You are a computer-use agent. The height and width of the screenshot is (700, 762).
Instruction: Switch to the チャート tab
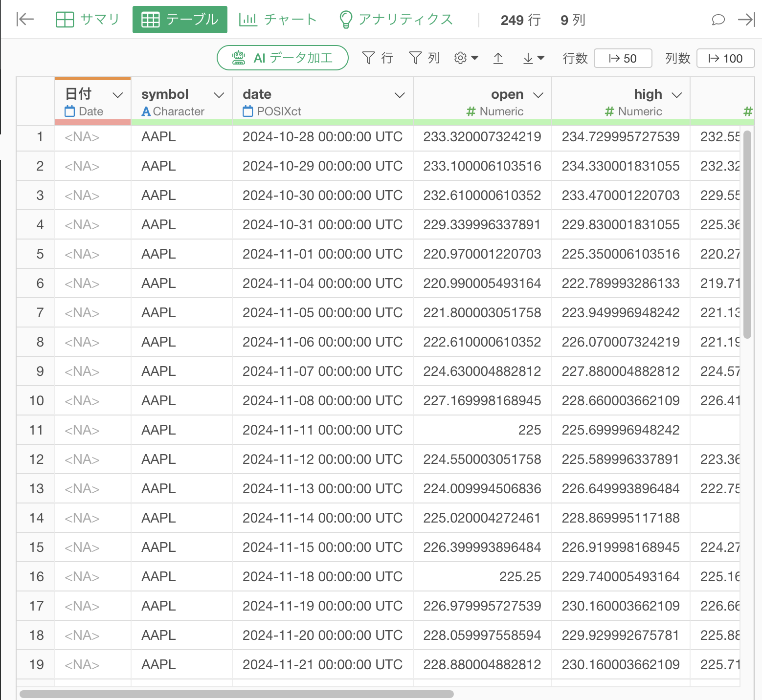pos(278,20)
